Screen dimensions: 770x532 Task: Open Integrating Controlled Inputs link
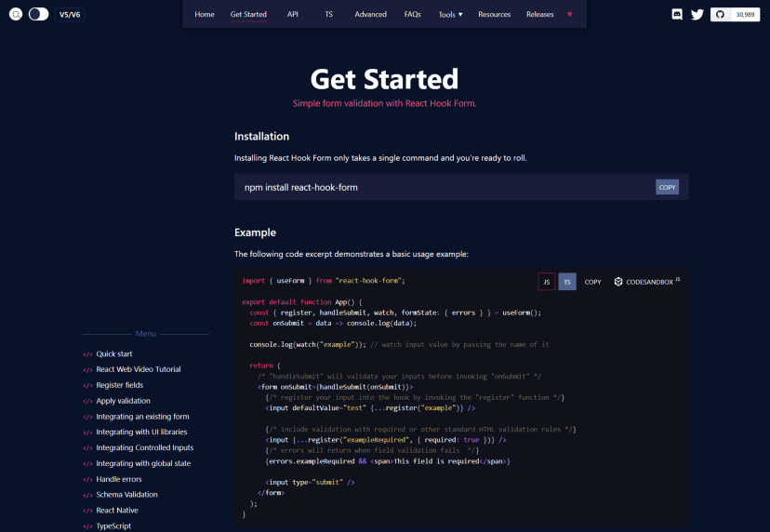pyautogui.click(x=145, y=447)
